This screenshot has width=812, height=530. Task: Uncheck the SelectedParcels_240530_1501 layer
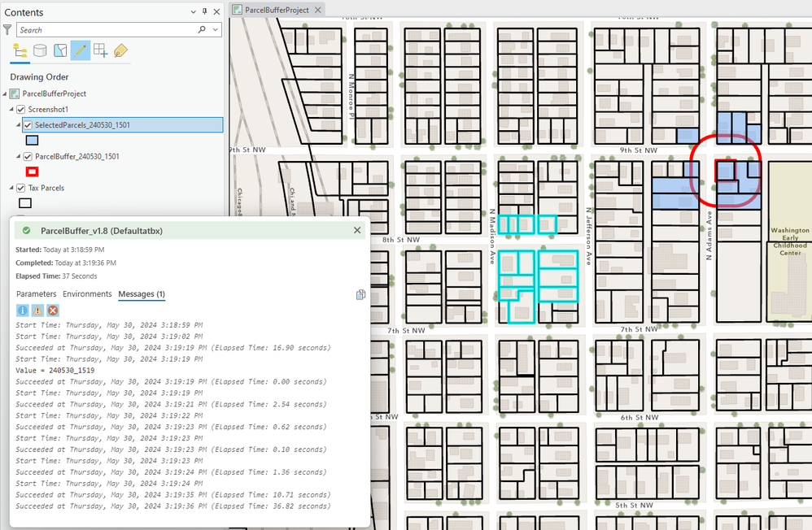pyautogui.click(x=28, y=125)
